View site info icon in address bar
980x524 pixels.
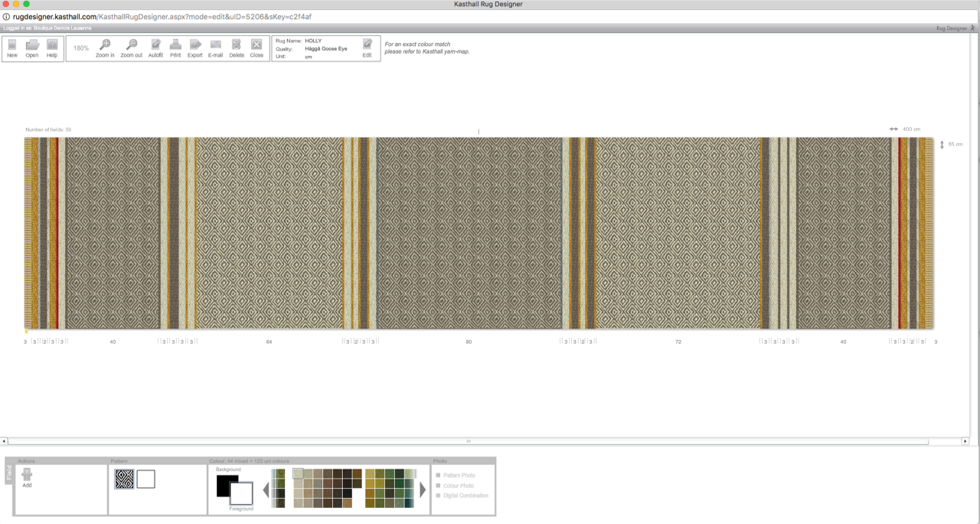(6, 16)
